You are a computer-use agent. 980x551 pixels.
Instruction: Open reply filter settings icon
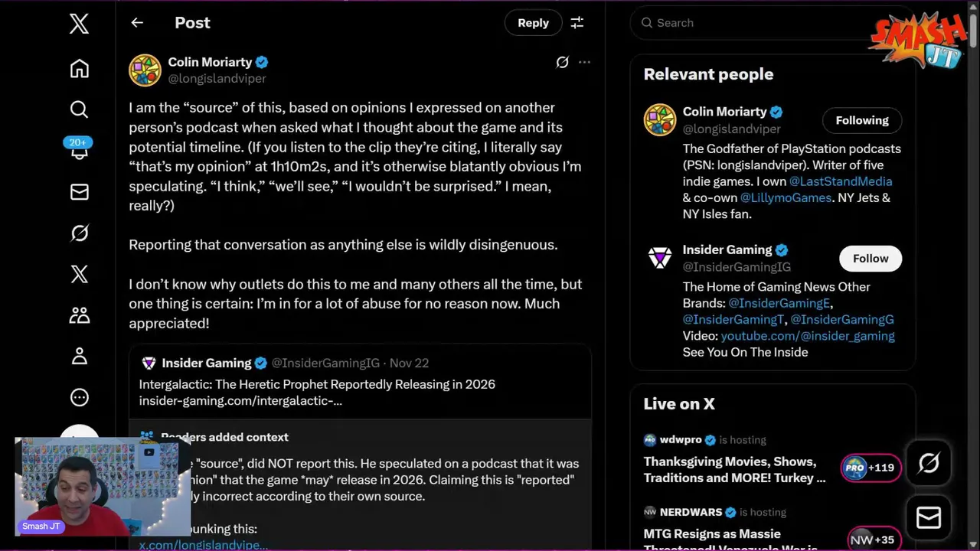coord(577,23)
